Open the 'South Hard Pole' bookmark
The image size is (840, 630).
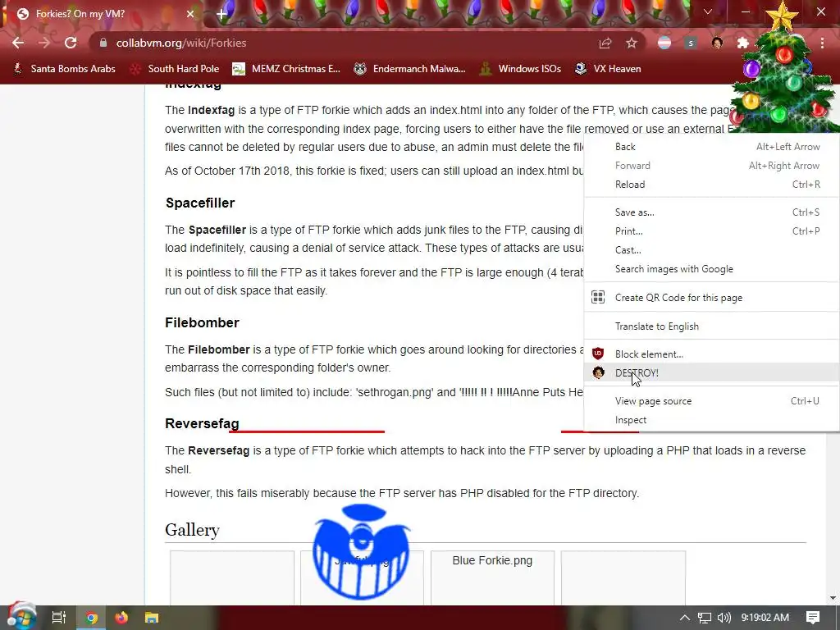pos(176,69)
